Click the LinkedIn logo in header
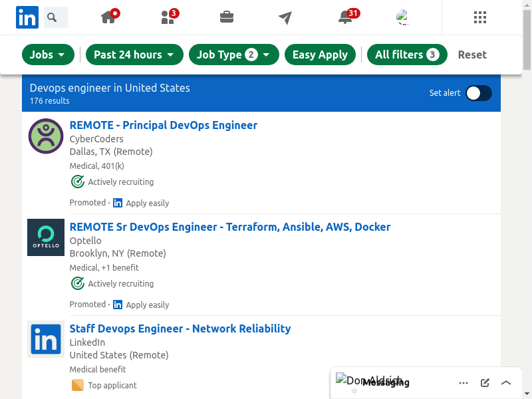This screenshot has width=532, height=399. pyautogui.click(x=27, y=17)
